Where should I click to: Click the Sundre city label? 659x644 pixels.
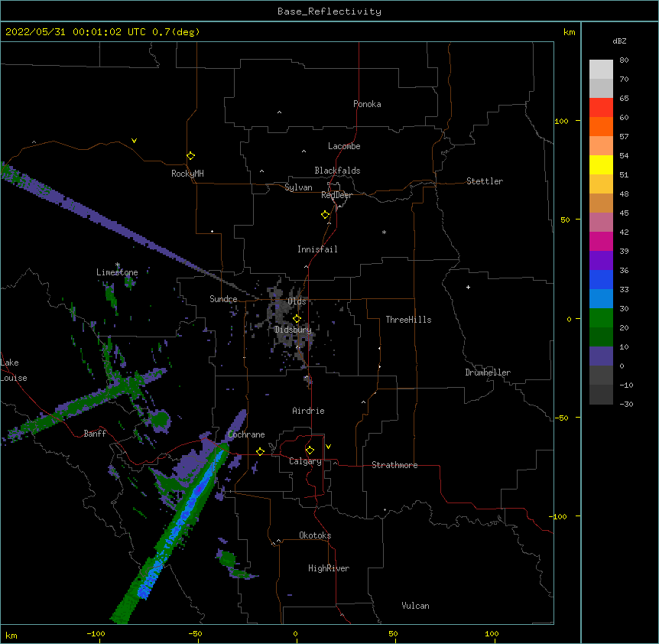pyautogui.click(x=223, y=299)
